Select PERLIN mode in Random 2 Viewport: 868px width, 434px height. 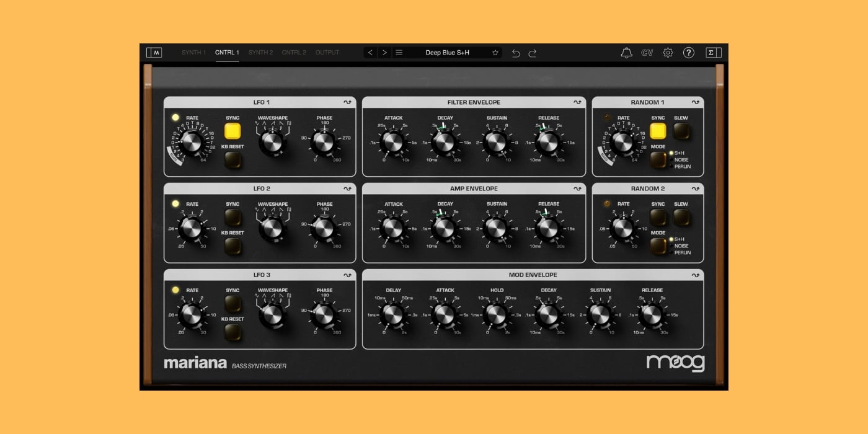682,252
